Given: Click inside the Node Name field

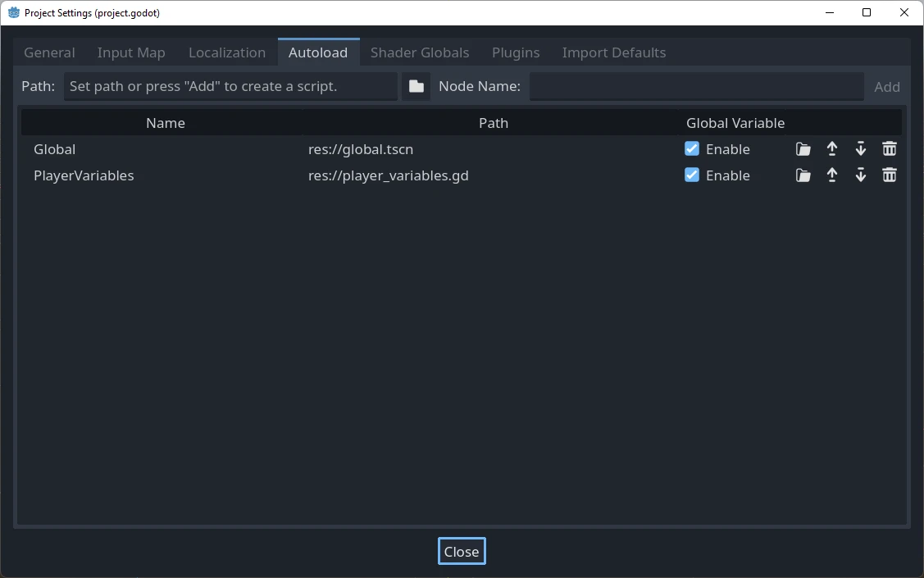Looking at the screenshot, I should click(696, 85).
